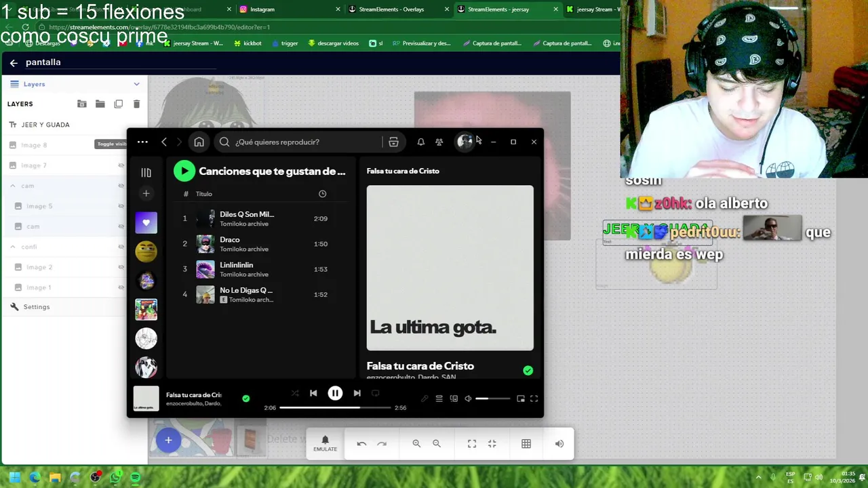Skip to the previous track
Viewport: 868px width, 488px height.
click(313, 393)
